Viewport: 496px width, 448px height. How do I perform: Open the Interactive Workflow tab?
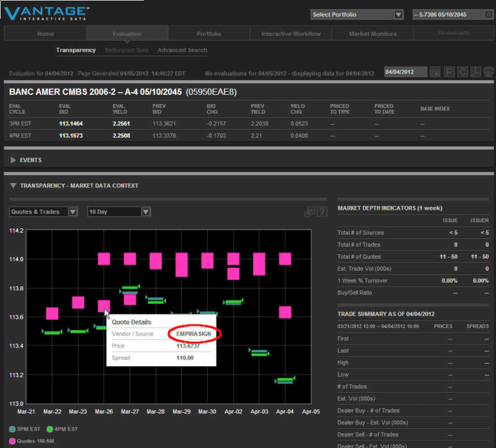point(291,34)
